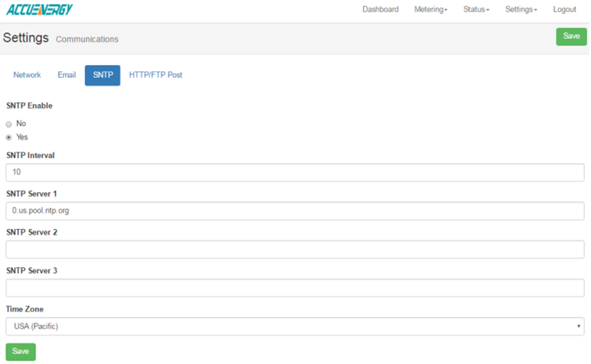Expand the Metering dropdown menu
This screenshot has height=364, width=591.
(430, 10)
